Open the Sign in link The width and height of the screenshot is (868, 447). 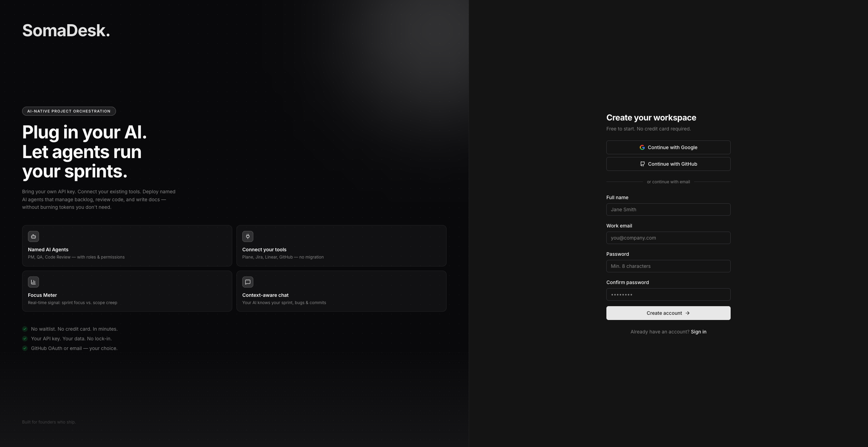(x=699, y=332)
